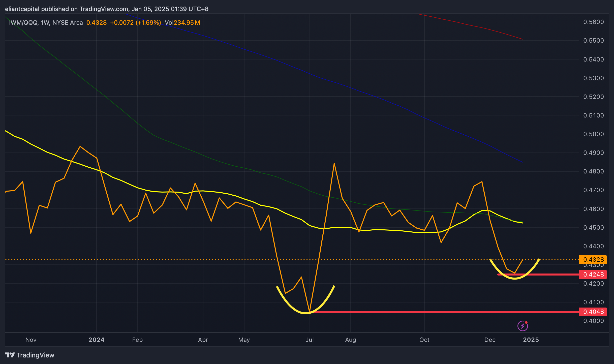Click the TradingView logo icon at bottom
The image size is (614, 364).
pos(10,355)
